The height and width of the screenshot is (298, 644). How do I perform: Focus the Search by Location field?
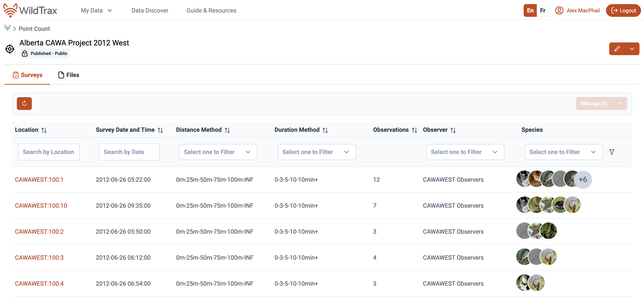[48, 152]
